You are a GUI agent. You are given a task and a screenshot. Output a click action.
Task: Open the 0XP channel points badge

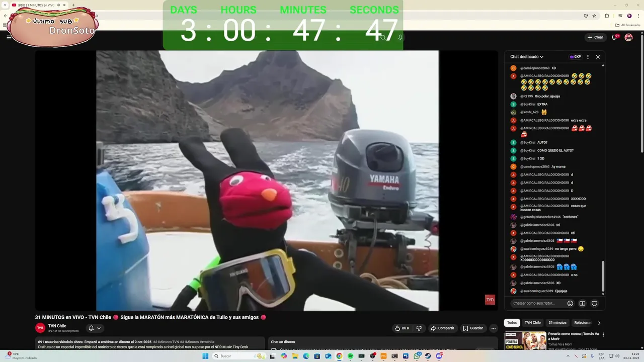[x=575, y=57]
